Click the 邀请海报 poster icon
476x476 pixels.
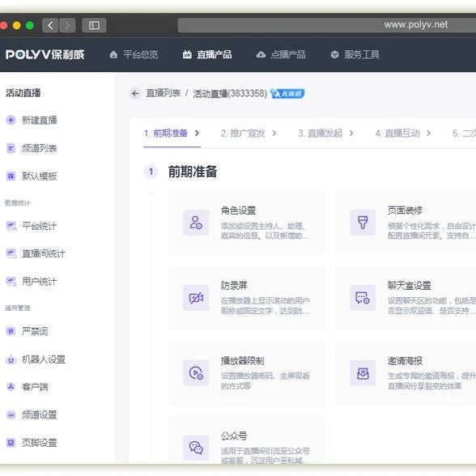363,373
